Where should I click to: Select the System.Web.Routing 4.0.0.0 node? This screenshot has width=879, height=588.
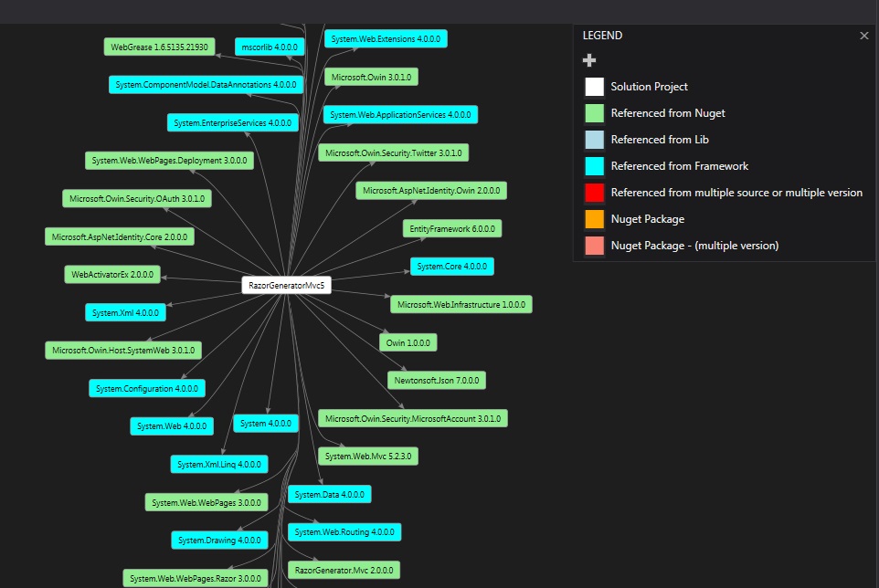(344, 531)
